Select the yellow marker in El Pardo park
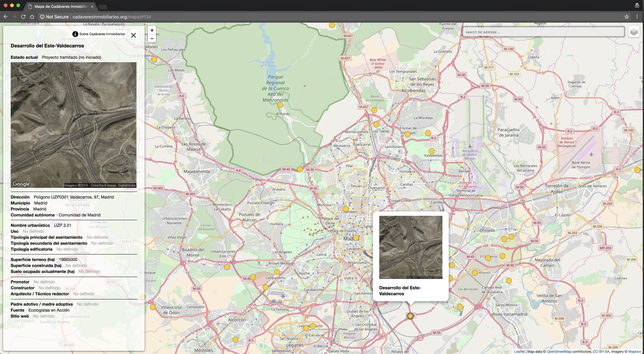 pyautogui.click(x=280, y=105)
